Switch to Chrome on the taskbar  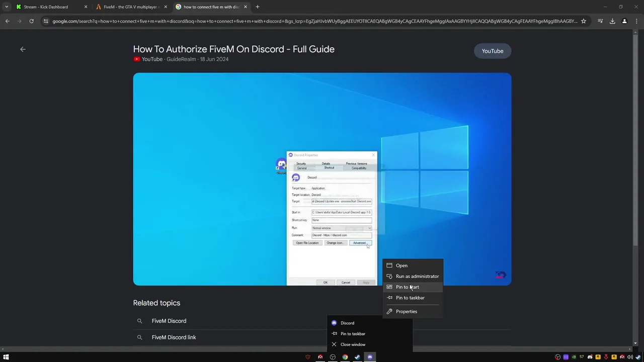point(345,357)
